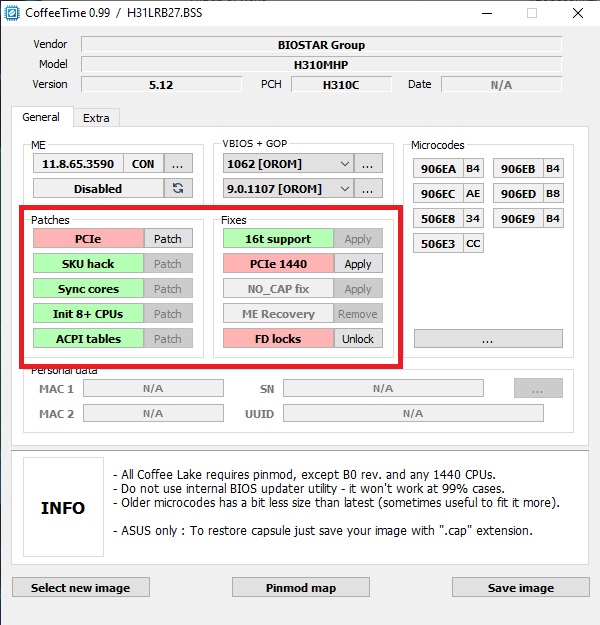Open the Pinmod map
Screen dimensions: 600x625
301,587
